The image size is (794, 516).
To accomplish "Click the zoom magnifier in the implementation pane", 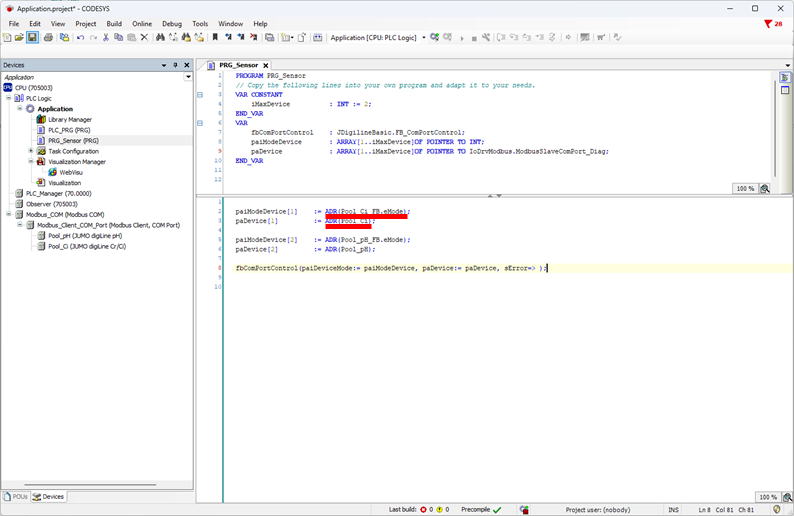I will (787, 497).
